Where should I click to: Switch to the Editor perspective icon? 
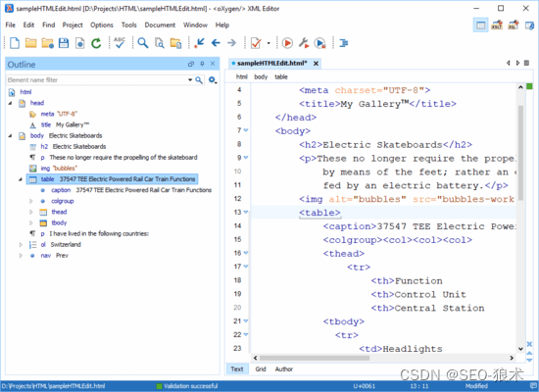click(x=480, y=25)
